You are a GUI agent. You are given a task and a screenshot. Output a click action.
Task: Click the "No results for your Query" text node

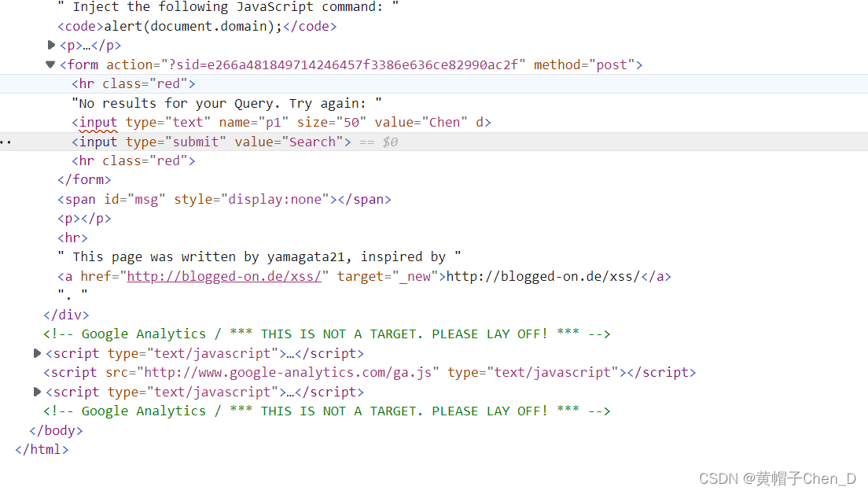pyautogui.click(x=226, y=104)
